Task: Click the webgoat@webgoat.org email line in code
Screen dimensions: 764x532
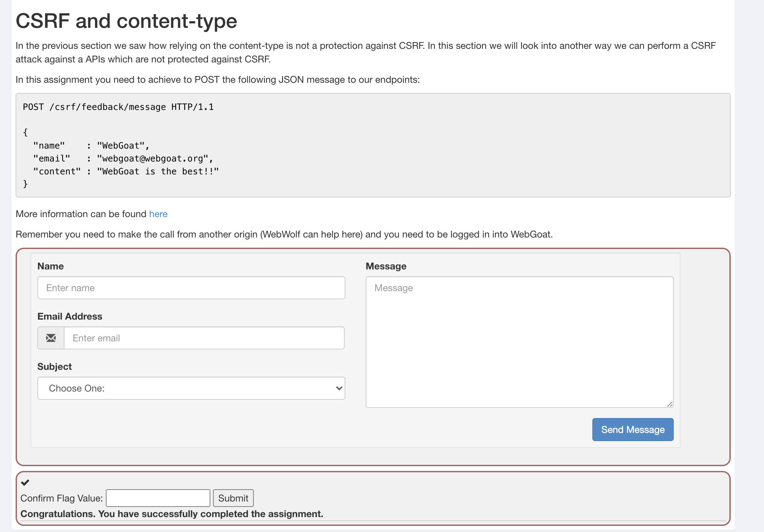Action: (123, 158)
